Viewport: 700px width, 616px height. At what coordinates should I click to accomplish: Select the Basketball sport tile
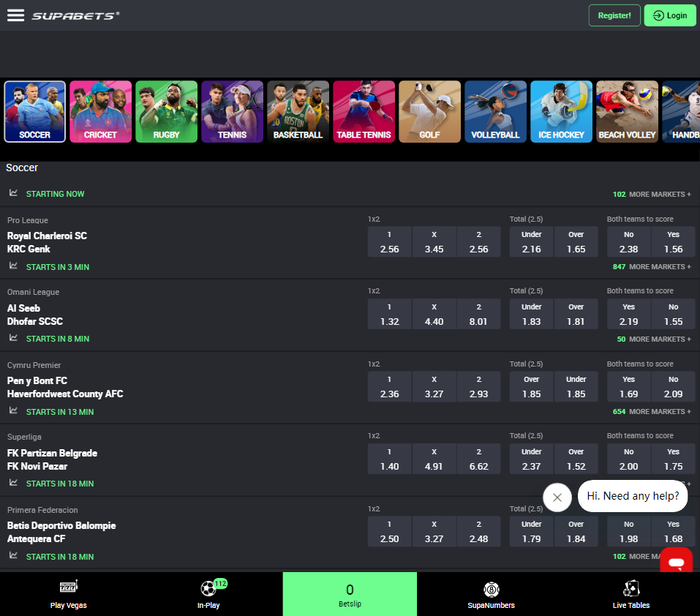click(298, 112)
